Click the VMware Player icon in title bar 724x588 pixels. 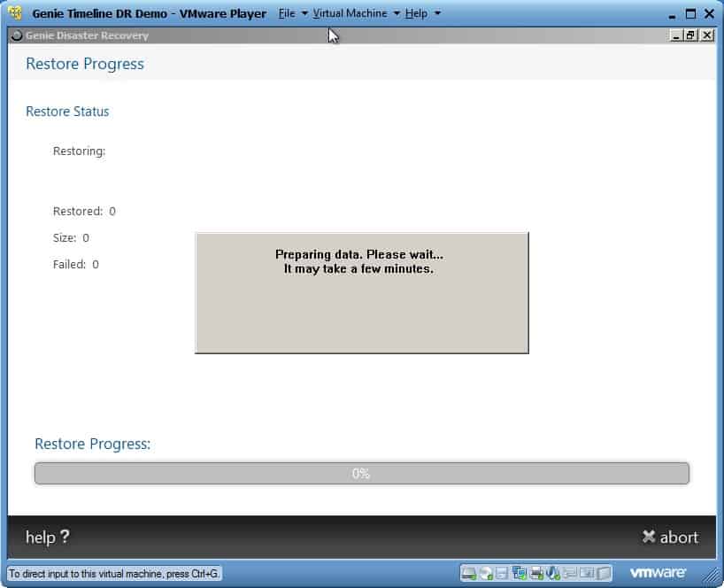(x=15, y=13)
